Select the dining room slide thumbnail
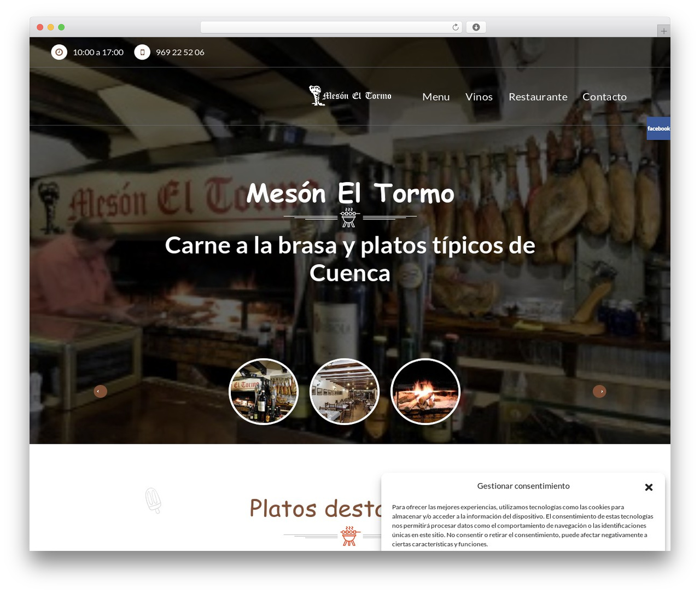Screen dimensions: 700x593 tap(345, 391)
